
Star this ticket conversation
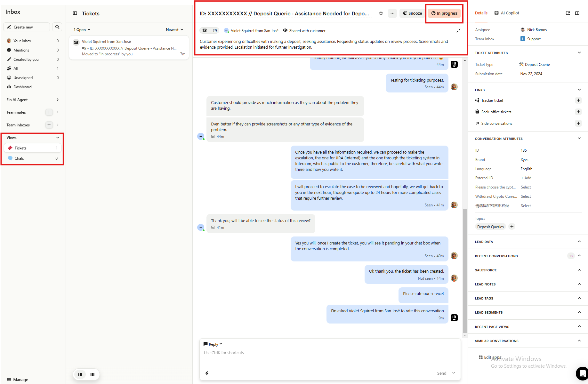(x=381, y=13)
